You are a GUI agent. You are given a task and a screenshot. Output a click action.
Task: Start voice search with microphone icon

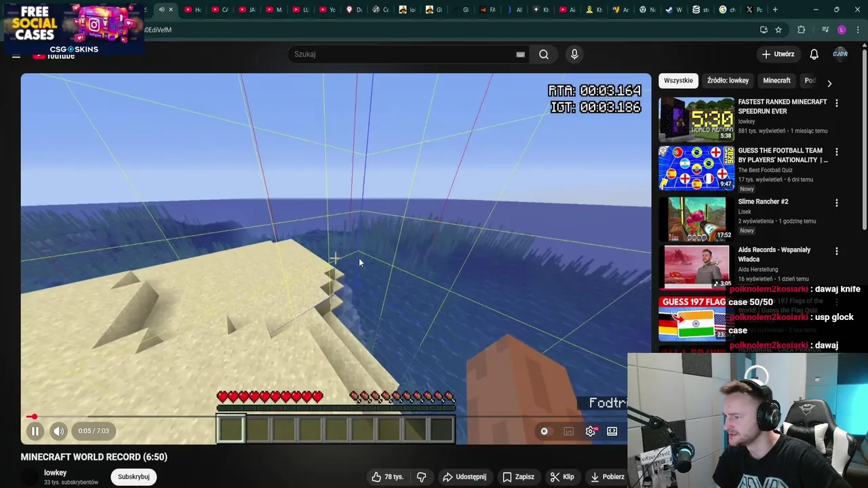pos(574,54)
